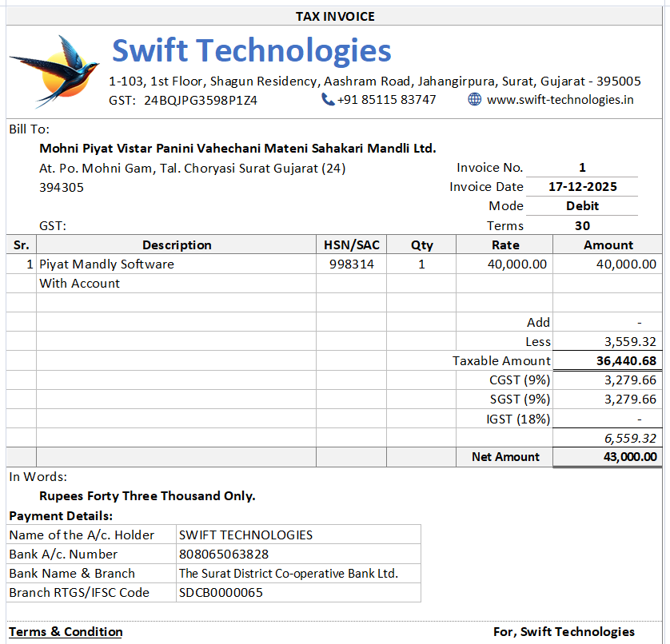
Task: Select the Invoice No. value showing 1
Action: tap(582, 168)
